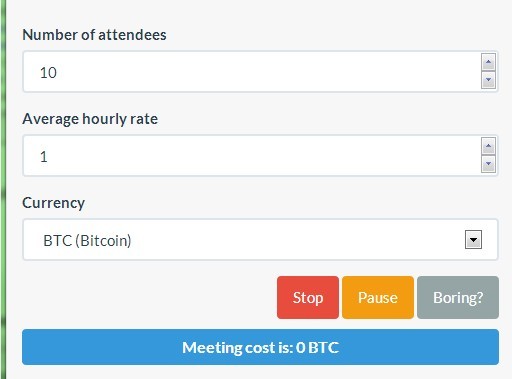This screenshot has width=512, height=379.
Task: Click empty space inside Currency combo box
Action: tap(297, 240)
